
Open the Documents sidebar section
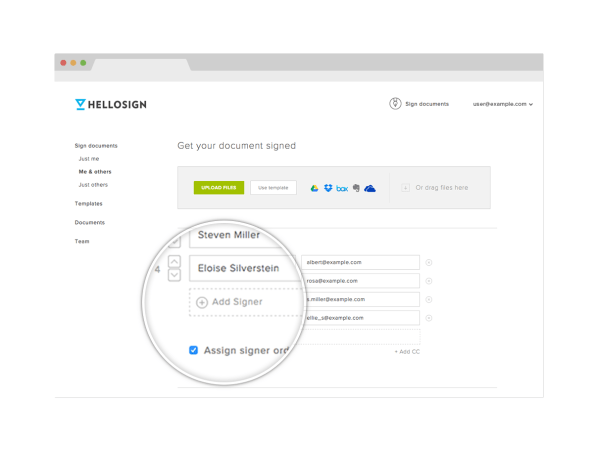click(90, 222)
